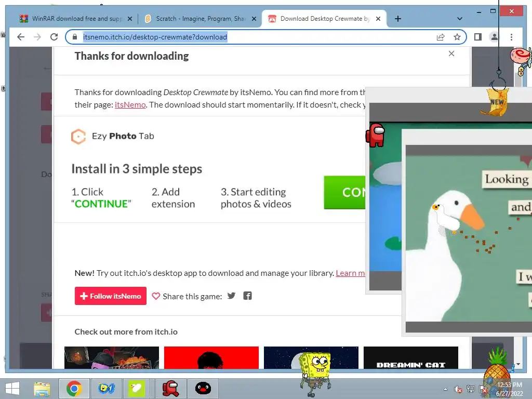This screenshot has height=399, width=532.
Task: Open the SpongeBob app in taskbar
Action: point(106,389)
